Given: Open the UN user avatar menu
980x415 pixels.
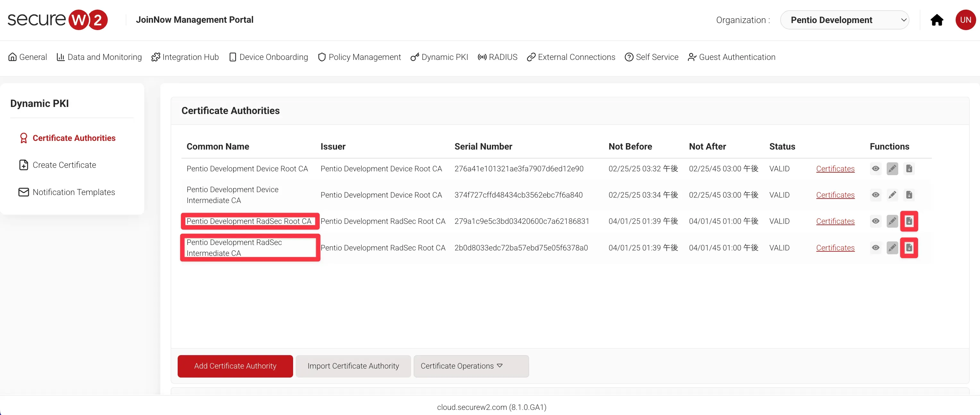Looking at the screenshot, I should point(965,20).
